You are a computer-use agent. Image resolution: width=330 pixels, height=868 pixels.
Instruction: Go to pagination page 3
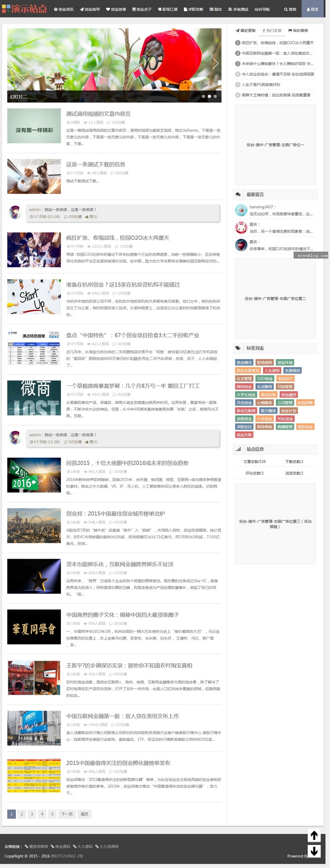tap(32, 814)
